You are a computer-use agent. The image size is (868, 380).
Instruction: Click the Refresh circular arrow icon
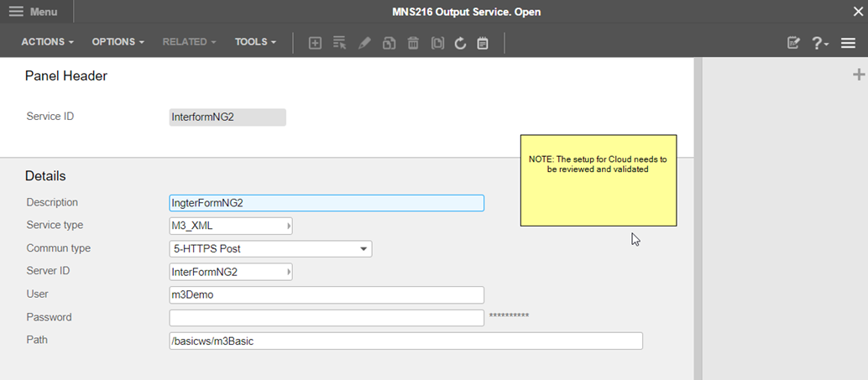460,43
